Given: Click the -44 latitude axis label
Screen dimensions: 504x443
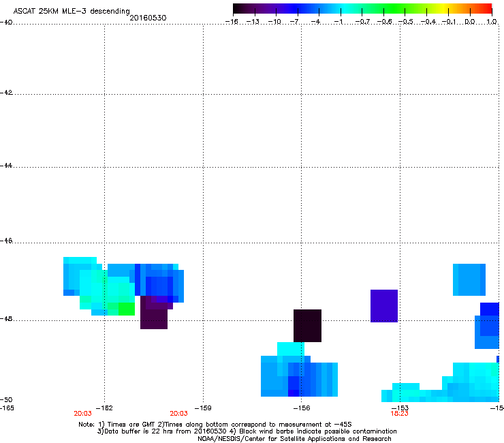Looking at the screenshot, I should coord(6,166).
